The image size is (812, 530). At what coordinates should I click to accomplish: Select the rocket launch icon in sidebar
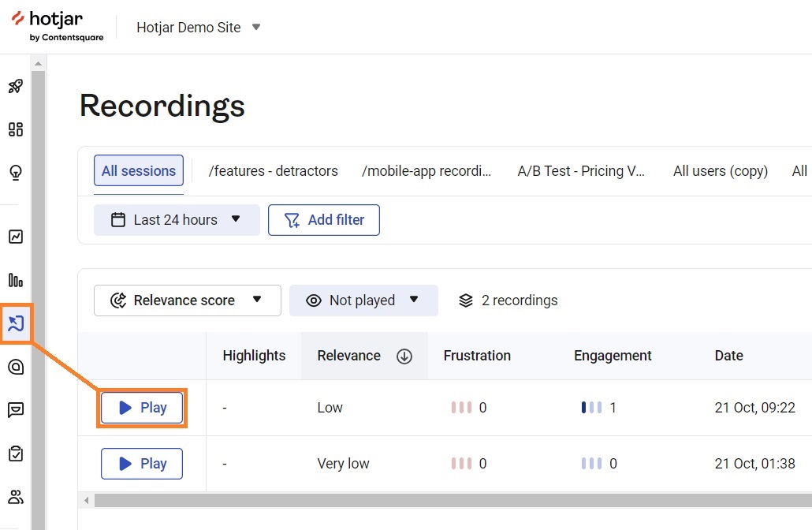click(x=16, y=86)
